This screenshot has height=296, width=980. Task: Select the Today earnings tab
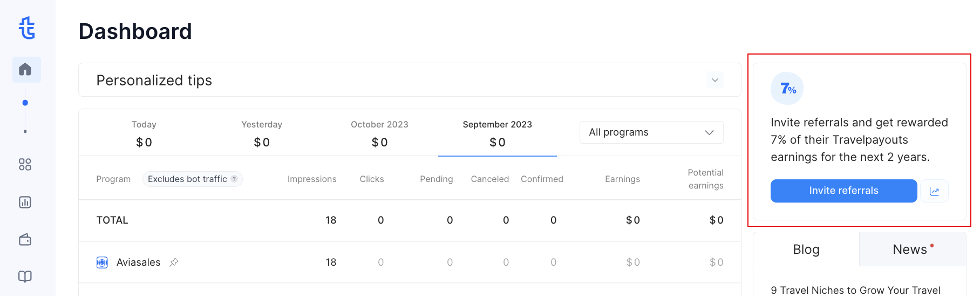click(144, 133)
